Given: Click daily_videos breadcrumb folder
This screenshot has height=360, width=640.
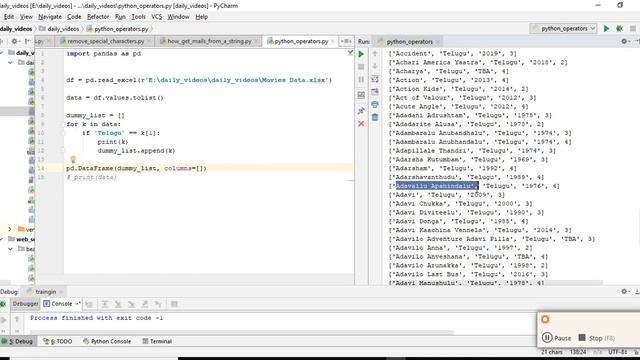Looking at the screenshot, I should (59, 29).
